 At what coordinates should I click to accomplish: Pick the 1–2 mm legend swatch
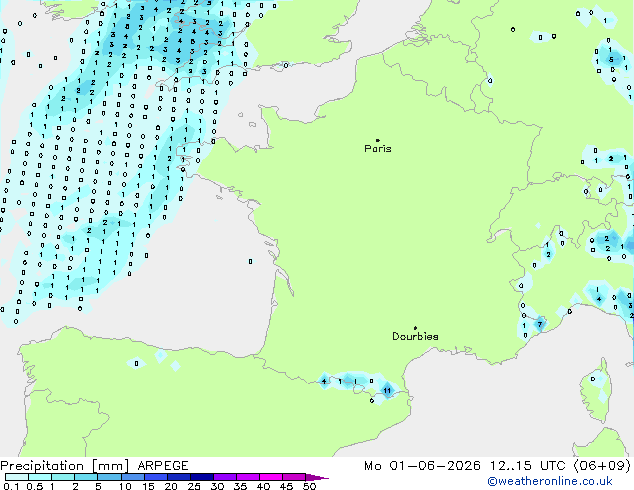click(63, 477)
